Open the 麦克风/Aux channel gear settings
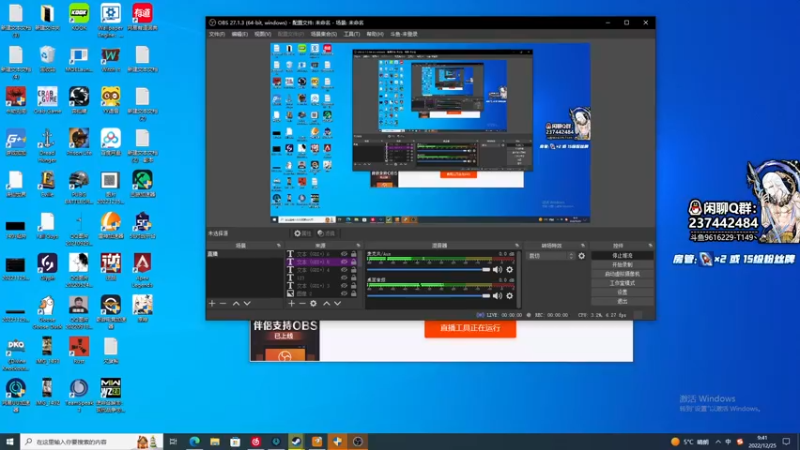Screen dimensions: 800x450 509,269
